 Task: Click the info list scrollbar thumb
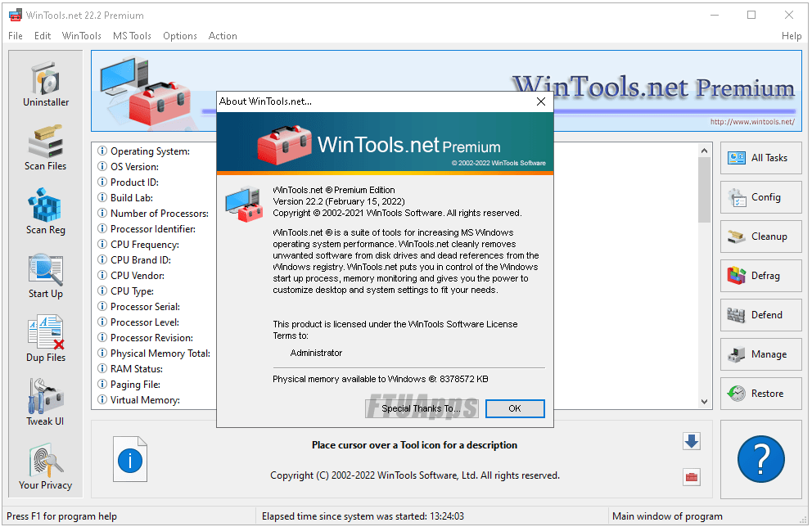[x=704, y=190]
